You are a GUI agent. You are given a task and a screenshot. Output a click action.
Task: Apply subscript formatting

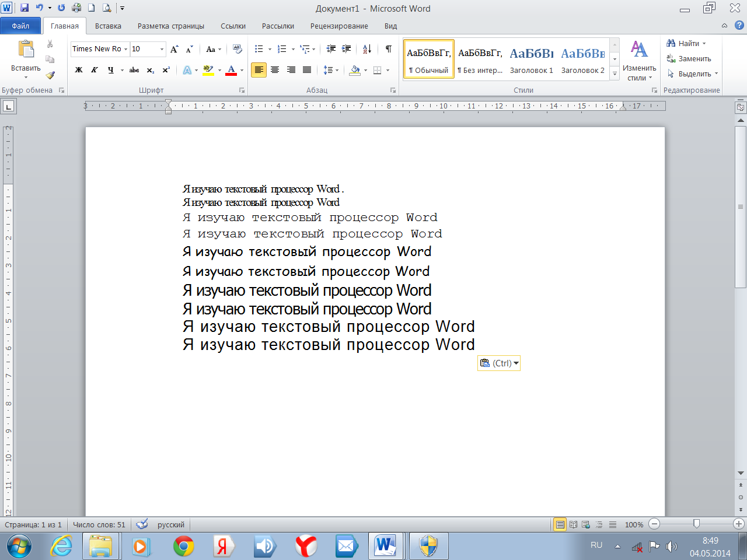point(151,70)
